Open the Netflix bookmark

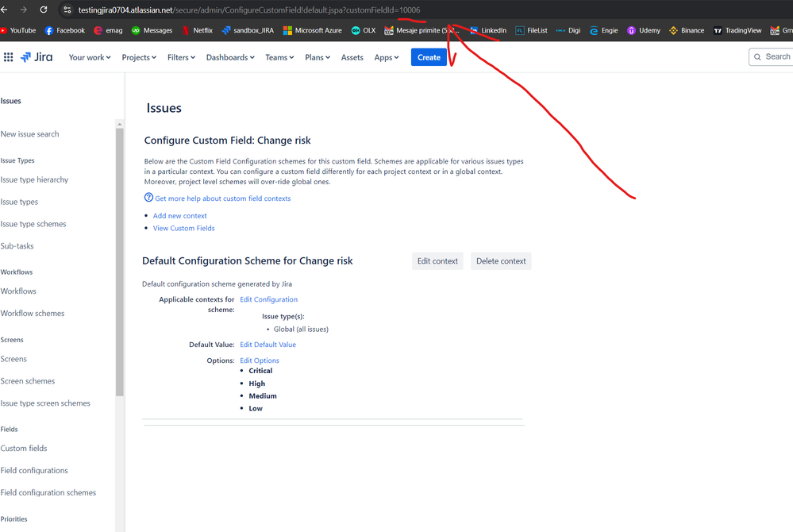coord(197,30)
